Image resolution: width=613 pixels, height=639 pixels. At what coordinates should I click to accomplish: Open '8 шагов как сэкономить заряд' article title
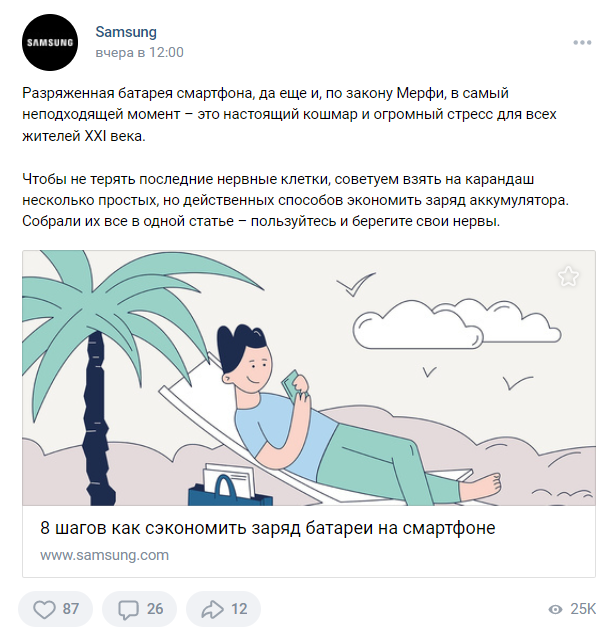click(x=268, y=528)
